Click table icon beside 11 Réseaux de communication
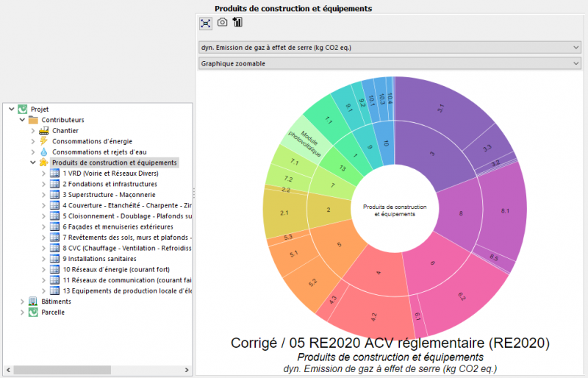 click(x=54, y=280)
